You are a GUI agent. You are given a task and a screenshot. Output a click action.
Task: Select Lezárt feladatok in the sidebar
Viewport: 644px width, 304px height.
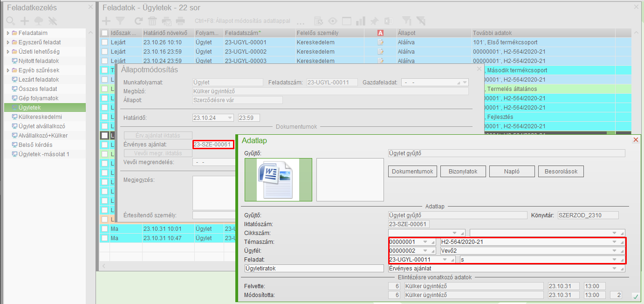click(x=38, y=80)
